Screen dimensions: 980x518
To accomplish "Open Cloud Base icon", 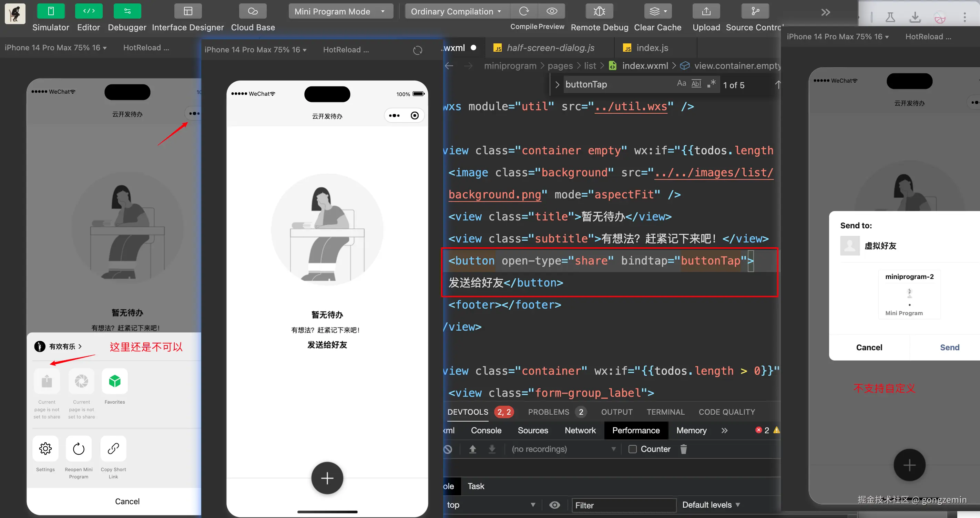I will click(253, 11).
